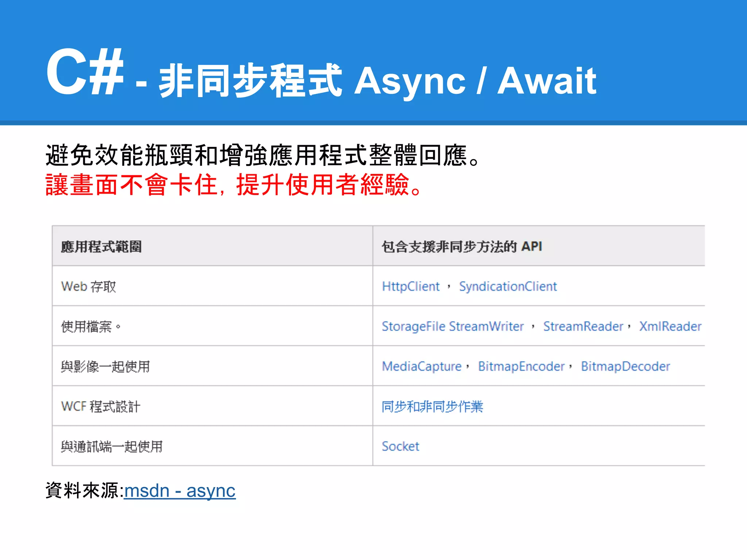Open the 同步和非同步作業 link

click(x=432, y=407)
